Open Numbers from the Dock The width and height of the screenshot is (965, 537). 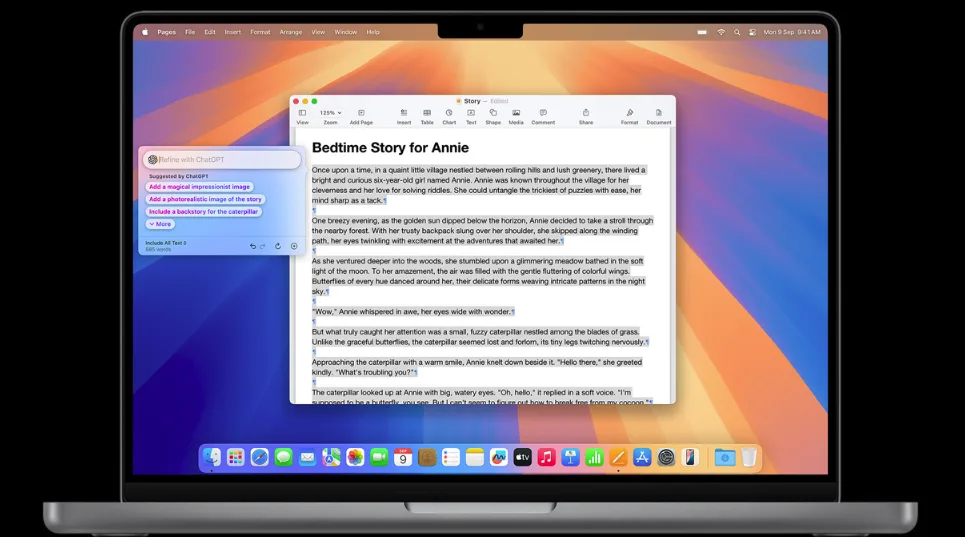tap(595, 457)
